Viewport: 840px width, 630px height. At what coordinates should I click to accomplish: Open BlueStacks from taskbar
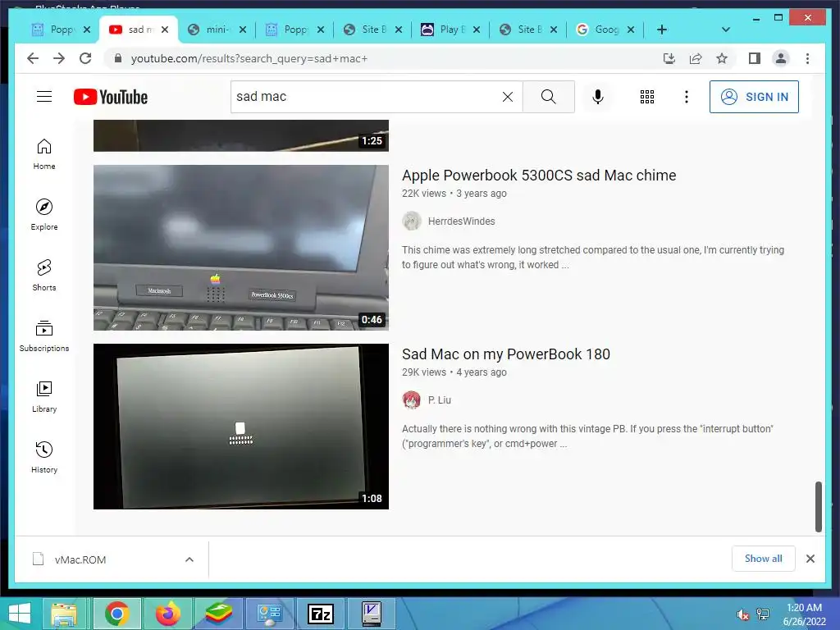219,614
